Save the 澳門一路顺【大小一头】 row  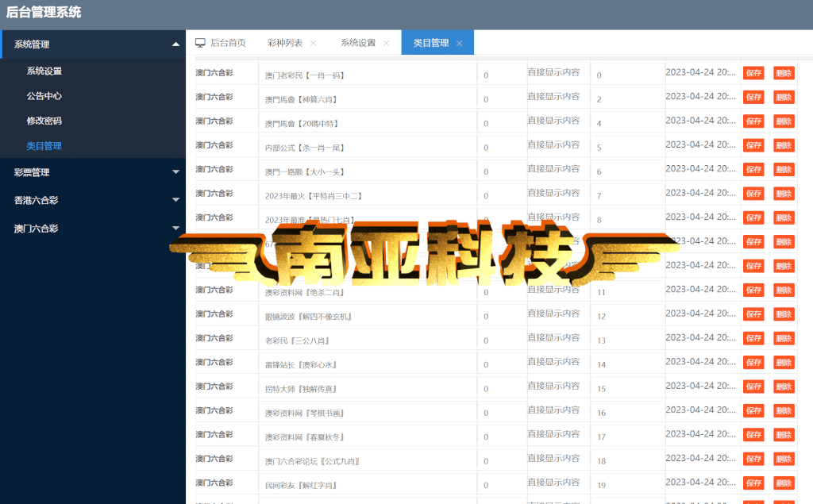(753, 170)
